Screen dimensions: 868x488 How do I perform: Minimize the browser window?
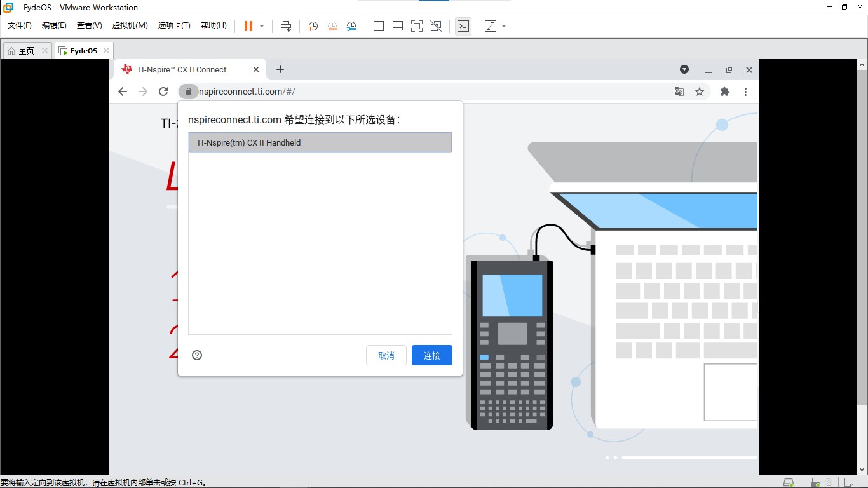708,71
